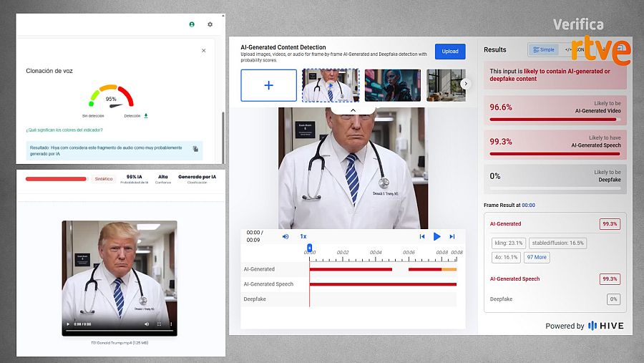This screenshot has height=363, width=644.
Task: Click the AI-Generated red timeline bar
Action: point(351,269)
